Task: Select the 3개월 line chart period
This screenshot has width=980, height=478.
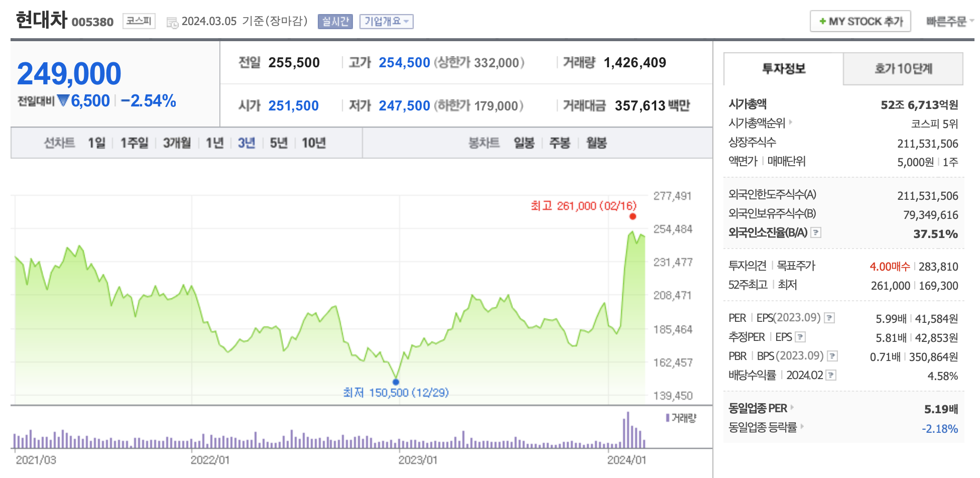Action: (177, 143)
